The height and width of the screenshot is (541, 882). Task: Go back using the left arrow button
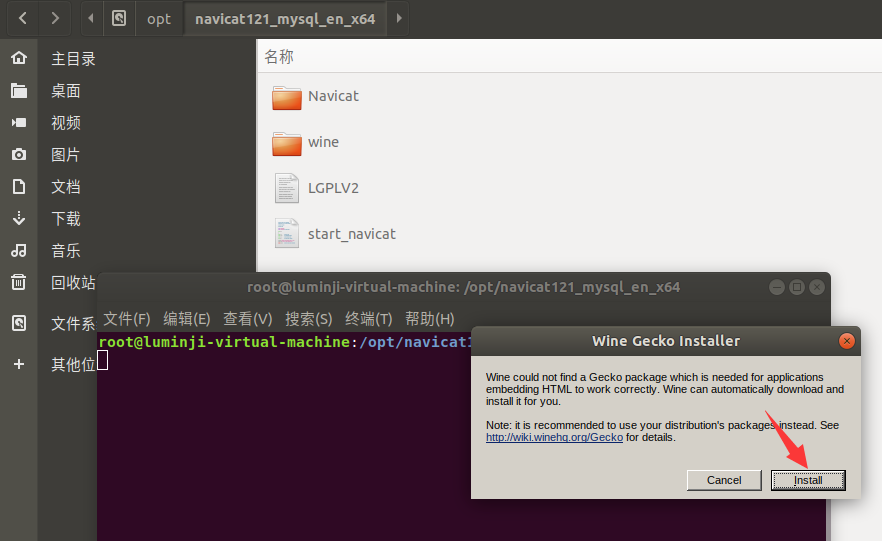point(22,19)
